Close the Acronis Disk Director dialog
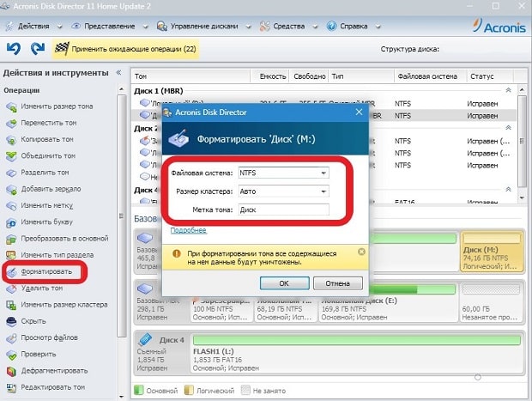Viewport: 532px width, 401px height. (359, 112)
